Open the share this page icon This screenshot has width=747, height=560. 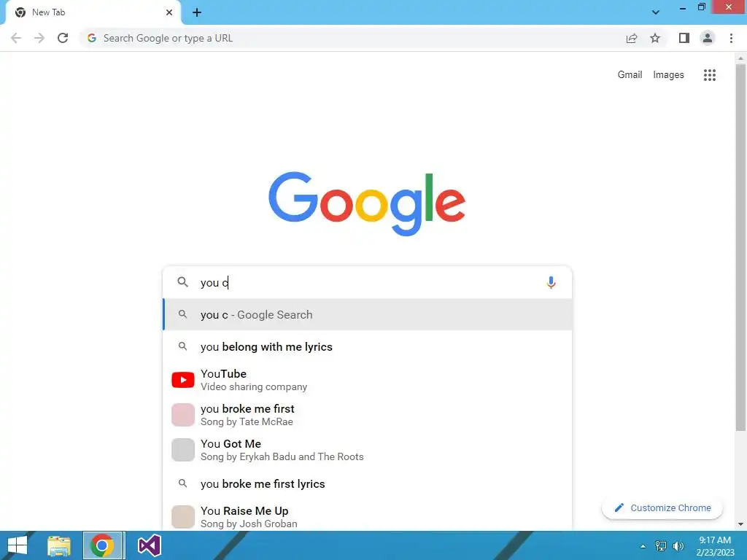tap(632, 38)
